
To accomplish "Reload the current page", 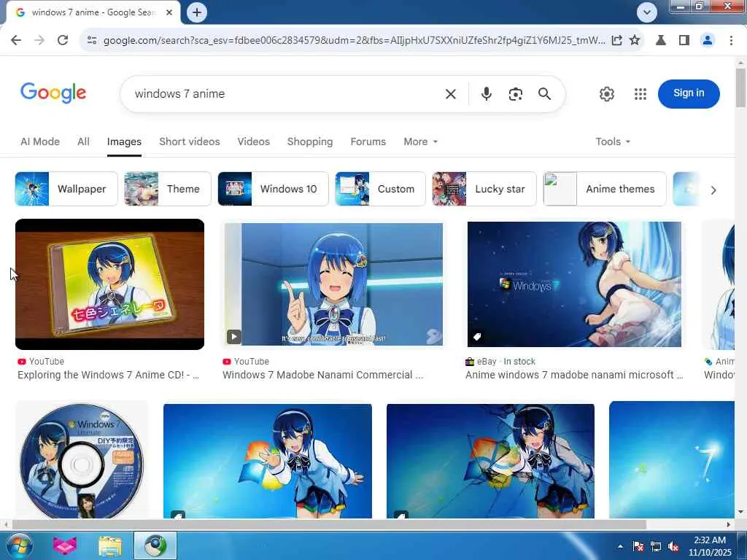I will 63,41.
